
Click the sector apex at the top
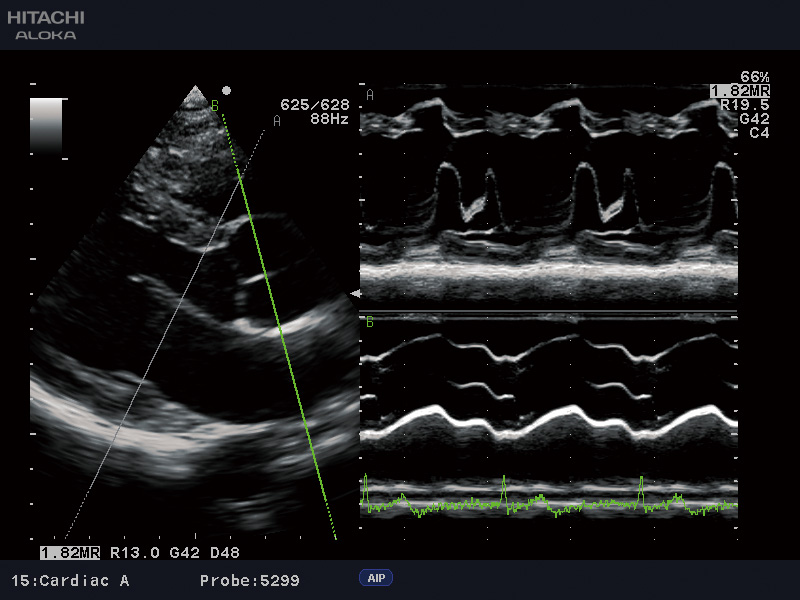tap(195, 90)
